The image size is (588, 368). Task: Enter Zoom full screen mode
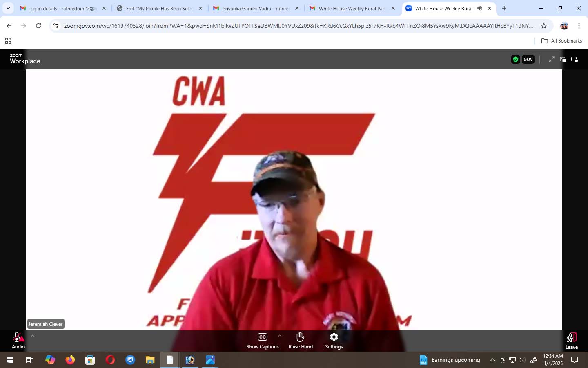click(x=551, y=59)
